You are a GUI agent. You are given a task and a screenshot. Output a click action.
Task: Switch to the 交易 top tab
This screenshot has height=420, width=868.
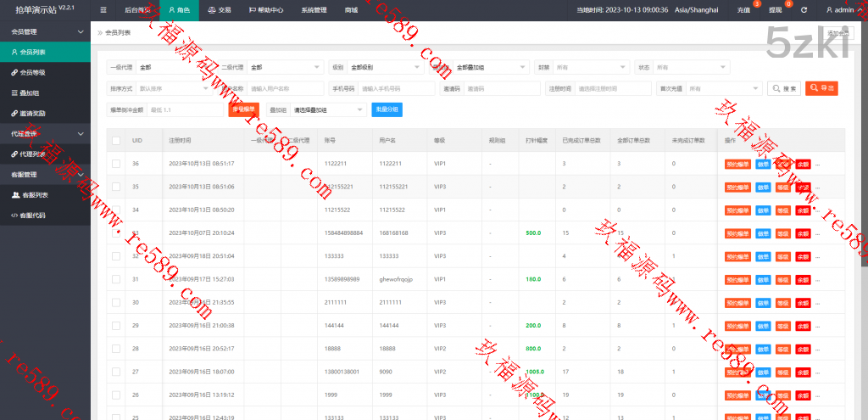point(220,10)
